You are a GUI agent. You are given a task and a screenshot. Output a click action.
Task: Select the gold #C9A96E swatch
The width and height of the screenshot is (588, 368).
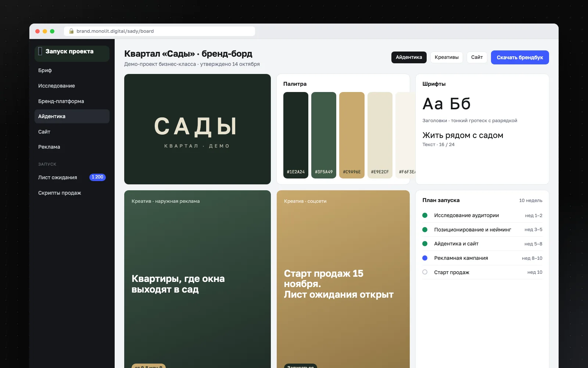[352, 135]
